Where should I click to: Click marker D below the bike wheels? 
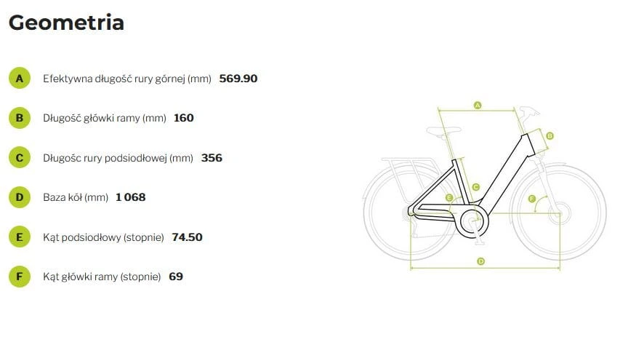point(480,262)
